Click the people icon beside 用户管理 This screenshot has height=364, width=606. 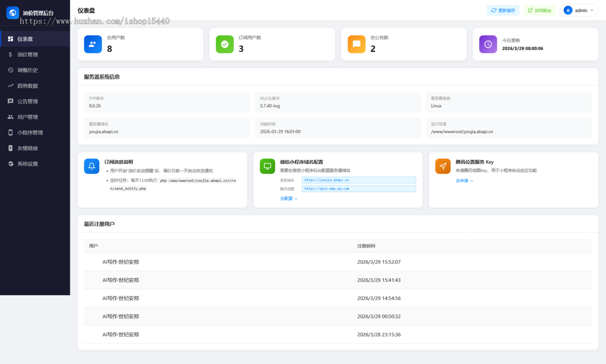[x=11, y=117]
